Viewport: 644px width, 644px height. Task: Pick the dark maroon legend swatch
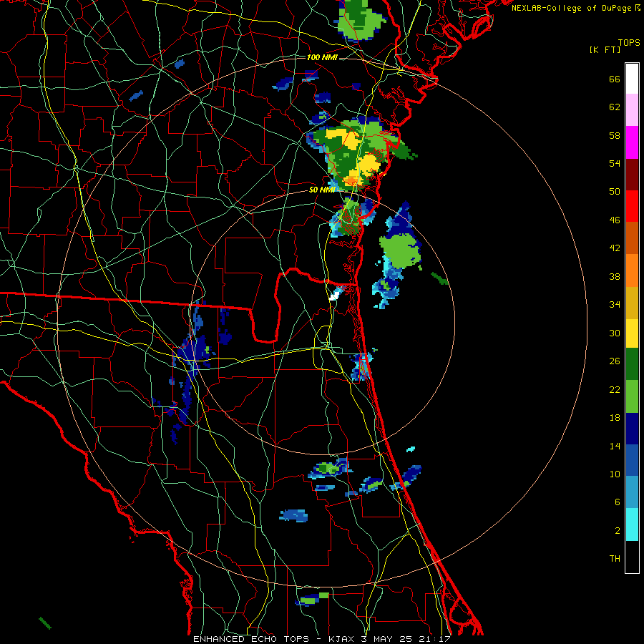[x=632, y=175]
